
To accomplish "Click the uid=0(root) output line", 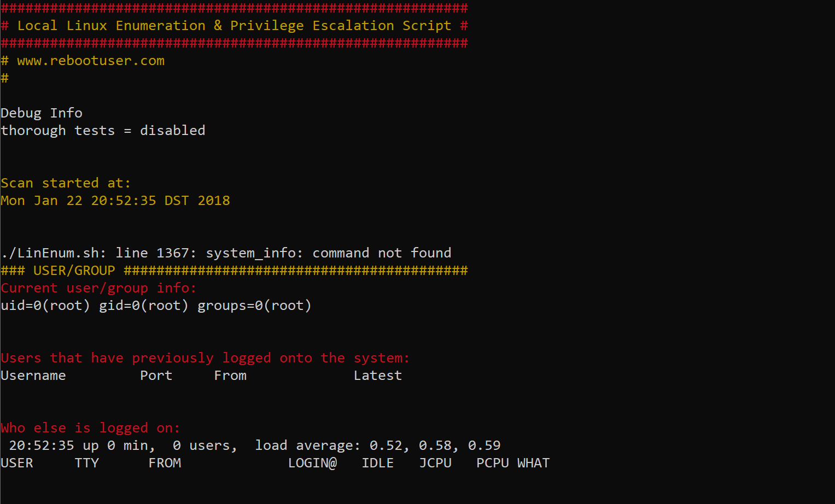I will tap(156, 306).
